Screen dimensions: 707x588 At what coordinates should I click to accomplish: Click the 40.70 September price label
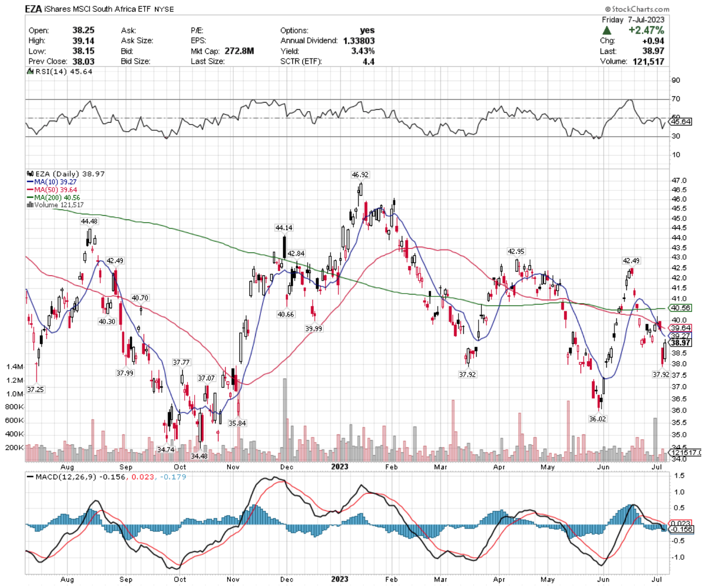tap(140, 298)
